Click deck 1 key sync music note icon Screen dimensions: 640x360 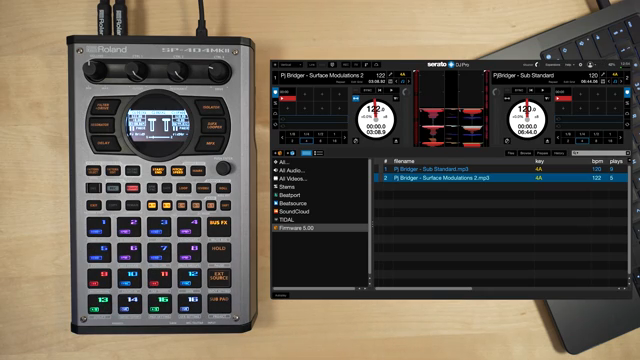pos(402,81)
